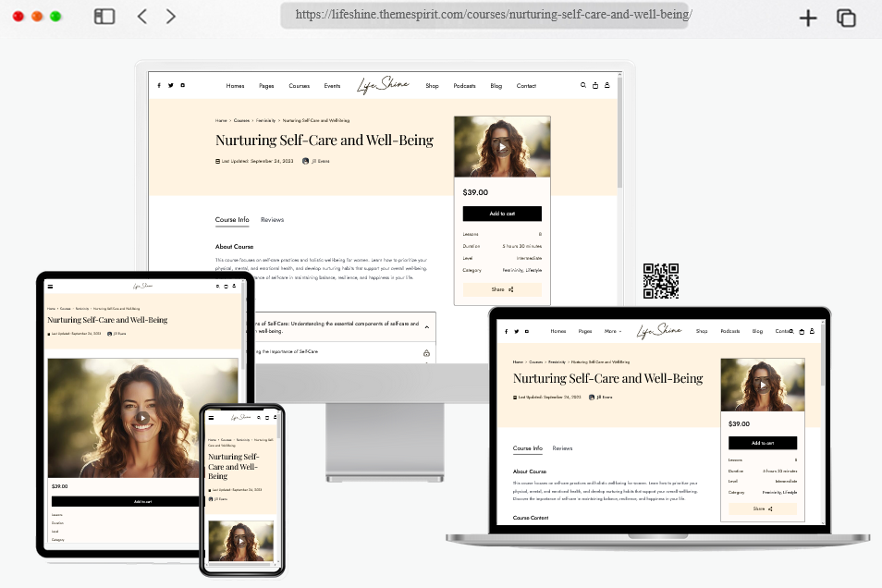Open the Share options on the course card
882x588 pixels.
pos(502,289)
